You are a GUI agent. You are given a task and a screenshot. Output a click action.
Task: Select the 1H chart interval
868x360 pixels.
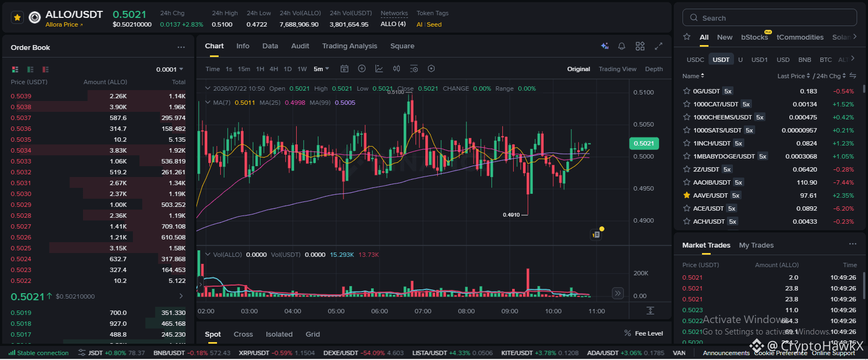[260, 69]
